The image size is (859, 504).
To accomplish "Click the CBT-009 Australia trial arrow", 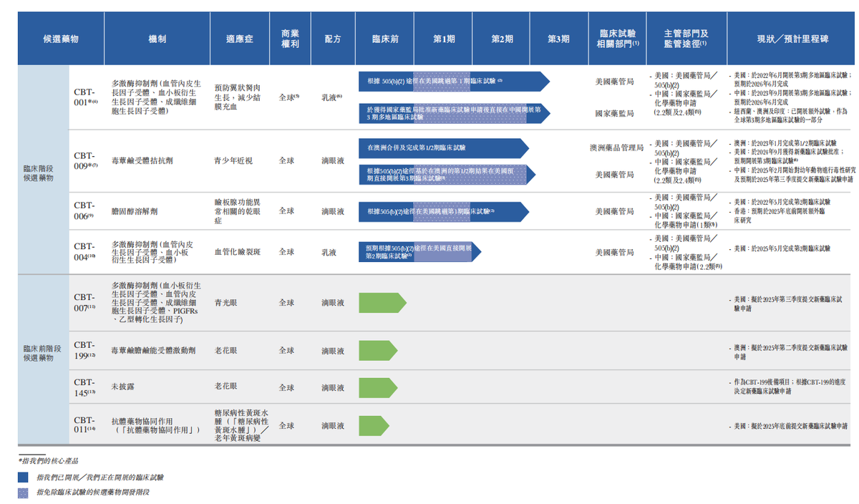I will [x=444, y=148].
